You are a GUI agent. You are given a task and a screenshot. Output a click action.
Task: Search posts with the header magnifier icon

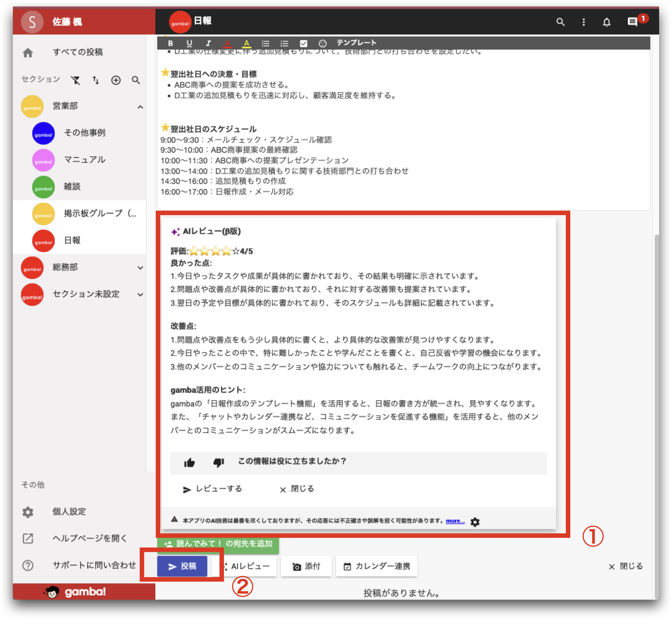561,22
